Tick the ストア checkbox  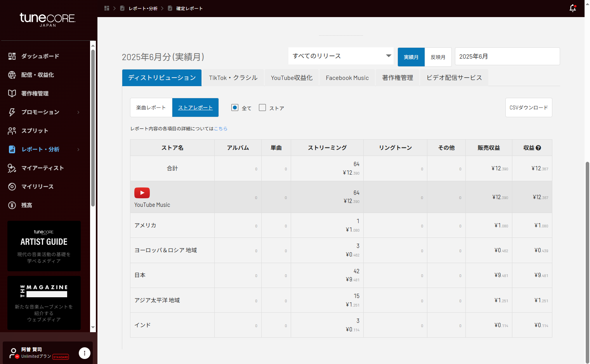pos(262,107)
